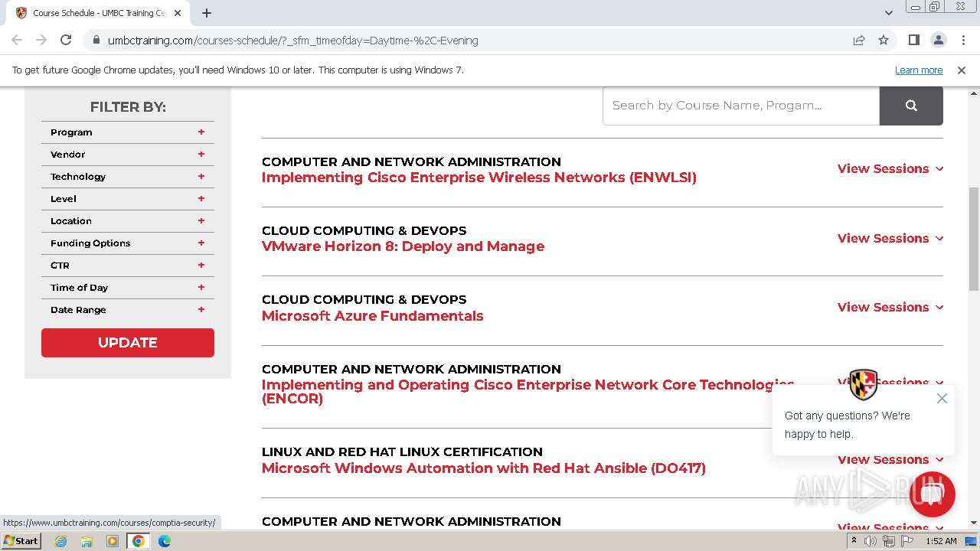Image resolution: width=980 pixels, height=551 pixels.
Task: View site information padlock
Action: coord(96,40)
